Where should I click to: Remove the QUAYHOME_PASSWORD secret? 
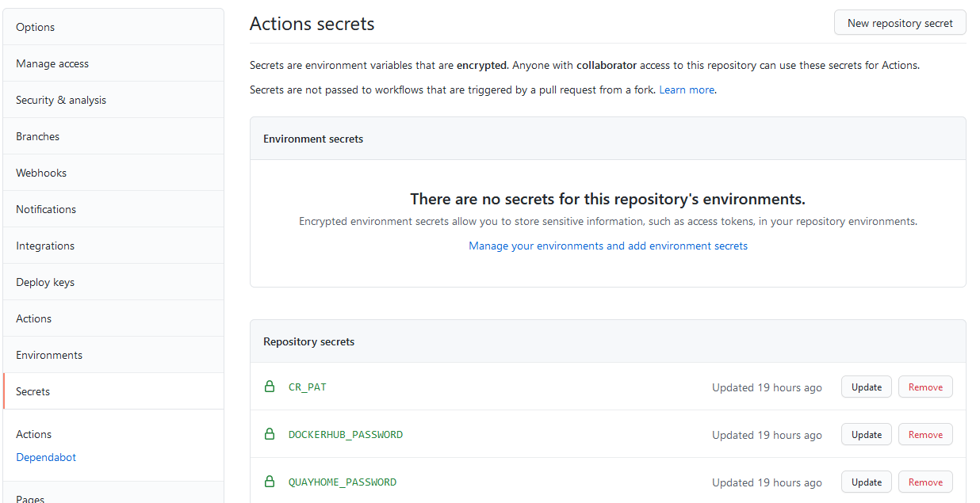coord(925,482)
